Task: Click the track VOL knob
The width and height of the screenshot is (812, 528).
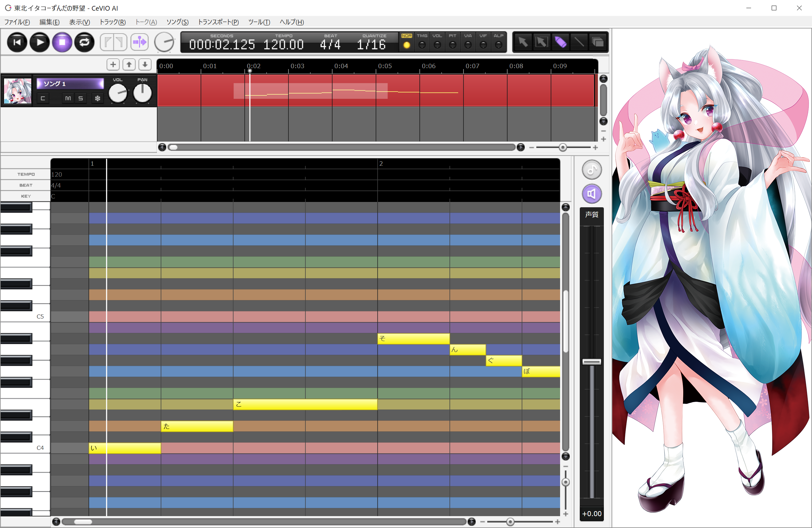Action: 118,93
